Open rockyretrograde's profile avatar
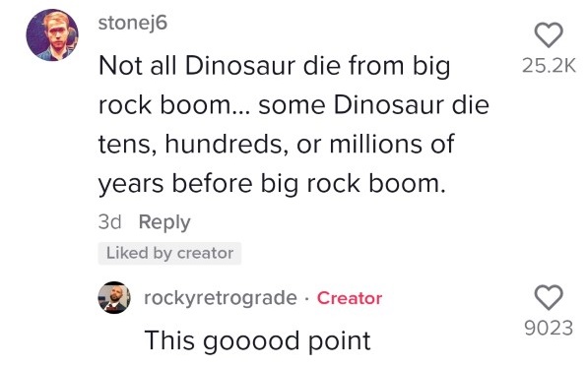This screenshot has width=588, height=366. (x=114, y=297)
